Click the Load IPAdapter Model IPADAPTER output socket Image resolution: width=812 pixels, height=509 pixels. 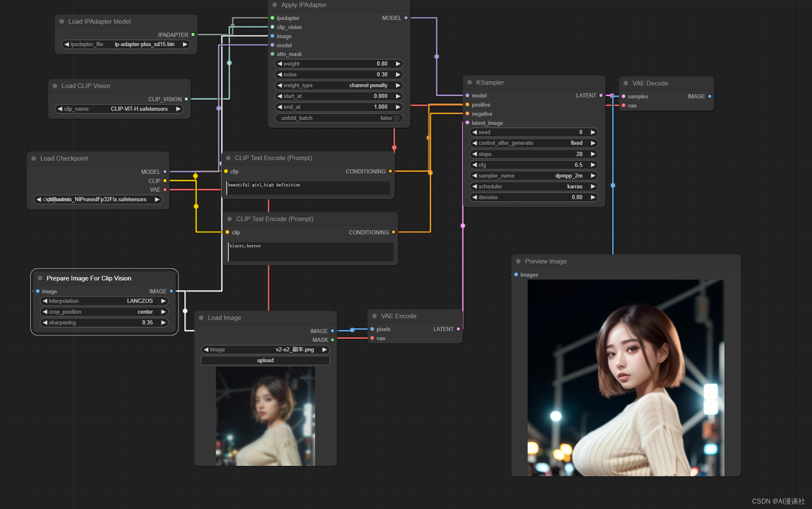tap(193, 35)
